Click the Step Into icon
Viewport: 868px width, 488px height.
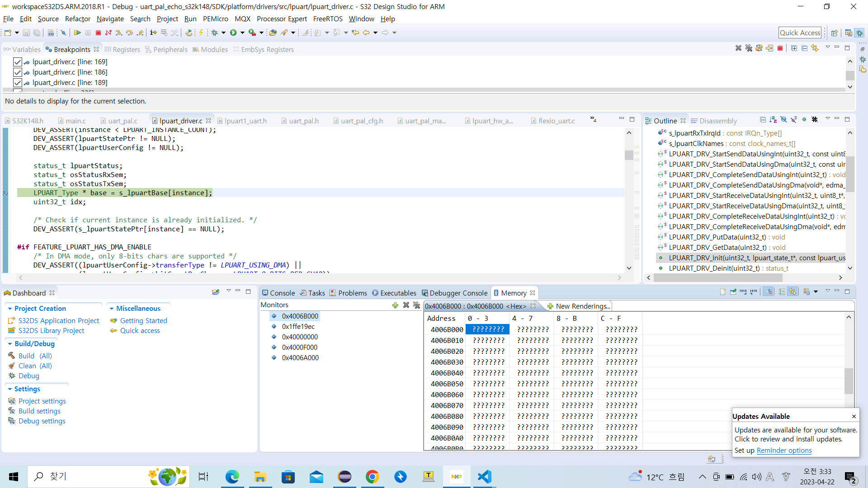point(118,33)
